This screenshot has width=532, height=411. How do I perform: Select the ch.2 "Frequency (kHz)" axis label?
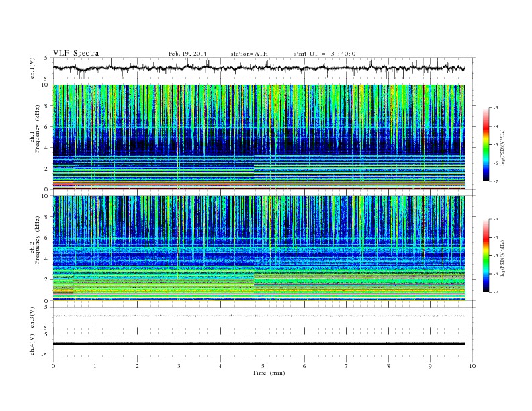[38, 239]
